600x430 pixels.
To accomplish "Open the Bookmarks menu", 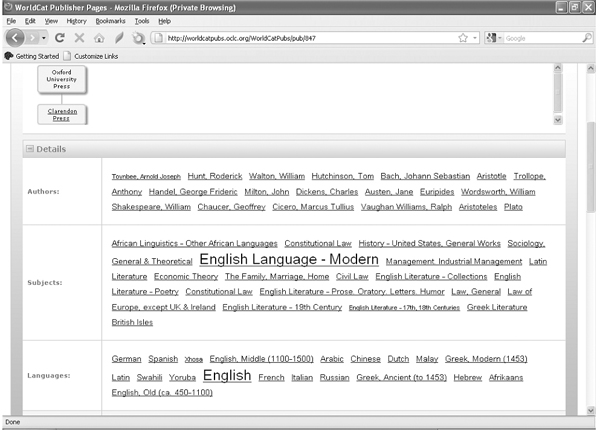I will [110, 20].
